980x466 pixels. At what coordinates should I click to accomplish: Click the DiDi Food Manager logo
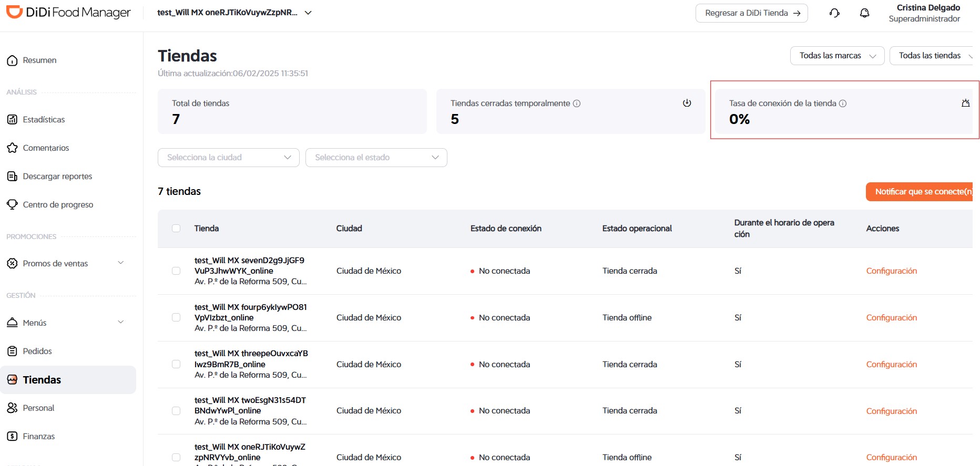click(x=68, y=12)
